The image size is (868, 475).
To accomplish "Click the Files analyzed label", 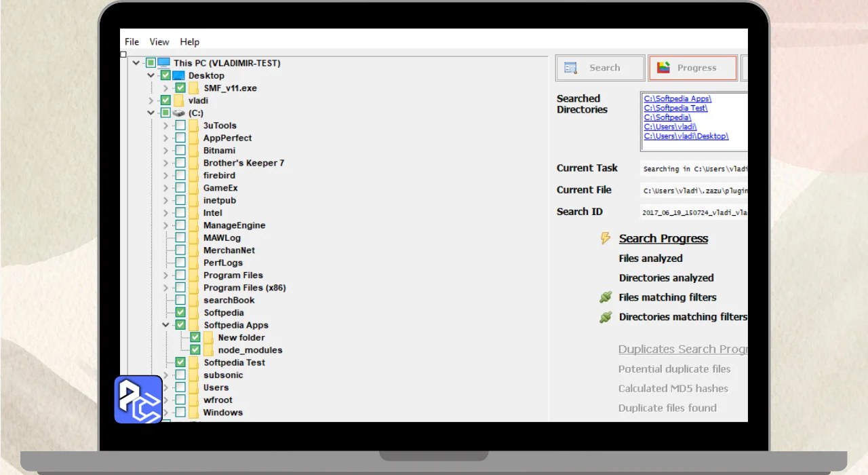I will pyautogui.click(x=650, y=258).
